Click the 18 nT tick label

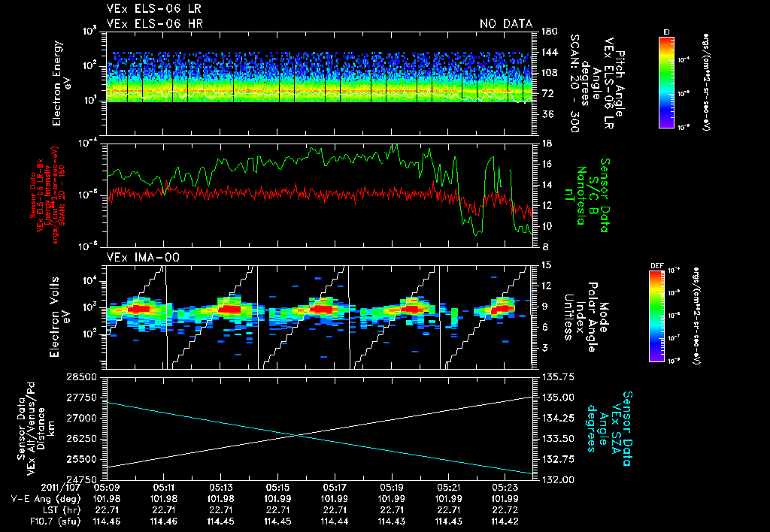click(x=547, y=144)
